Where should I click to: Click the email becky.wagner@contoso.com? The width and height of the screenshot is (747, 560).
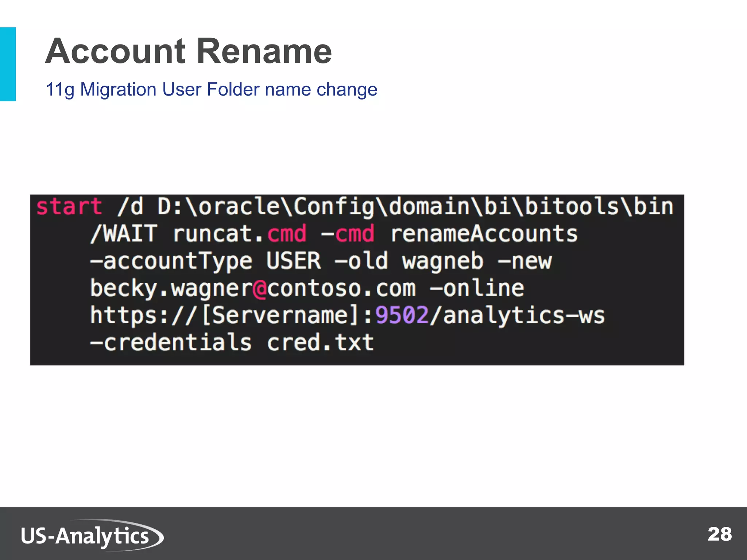pos(253,288)
